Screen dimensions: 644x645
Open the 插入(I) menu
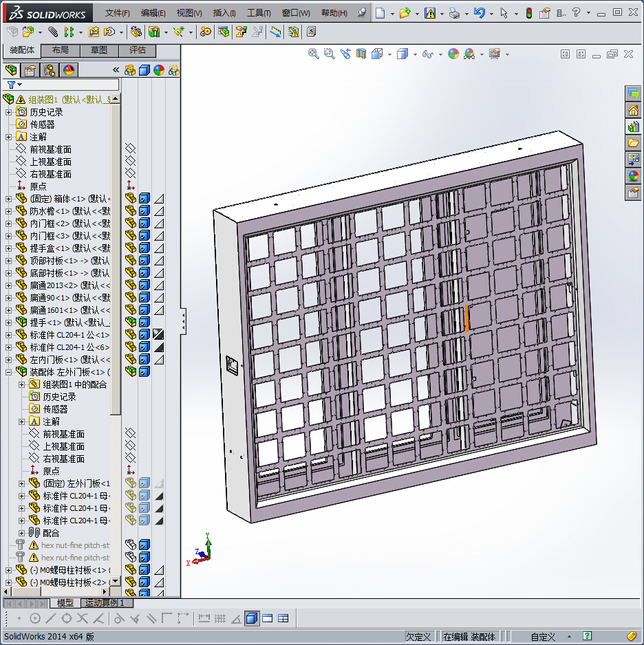click(x=224, y=13)
